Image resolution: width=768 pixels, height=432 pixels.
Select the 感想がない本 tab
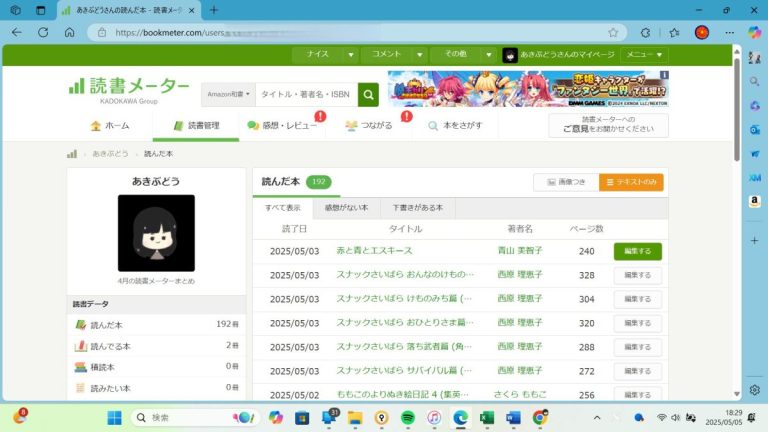click(x=346, y=208)
